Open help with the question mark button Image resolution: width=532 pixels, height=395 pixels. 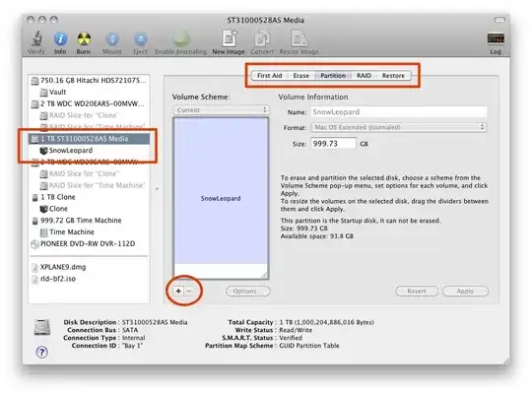tap(41, 352)
